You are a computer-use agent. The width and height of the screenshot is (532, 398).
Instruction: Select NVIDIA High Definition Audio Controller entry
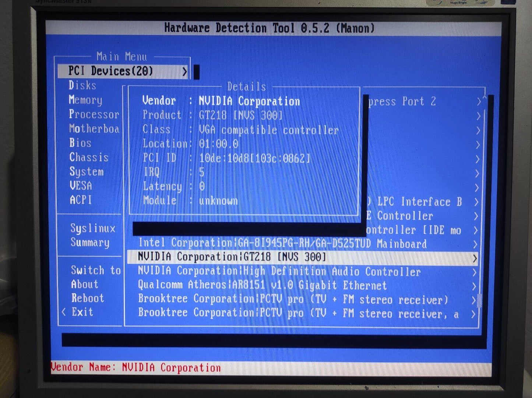279,272
